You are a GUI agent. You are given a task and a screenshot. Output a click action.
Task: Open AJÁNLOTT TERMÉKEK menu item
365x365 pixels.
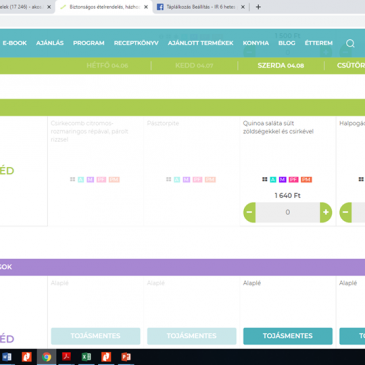point(201,43)
